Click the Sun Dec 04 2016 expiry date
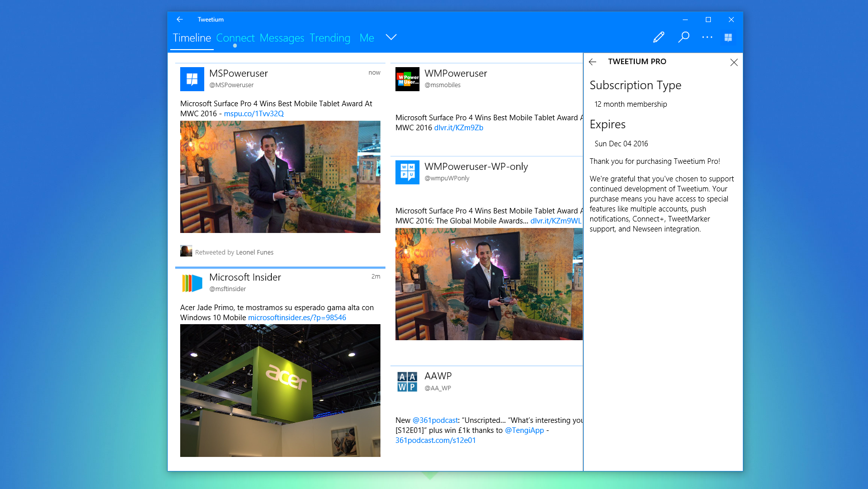868x489 pixels. (x=621, y=144)
